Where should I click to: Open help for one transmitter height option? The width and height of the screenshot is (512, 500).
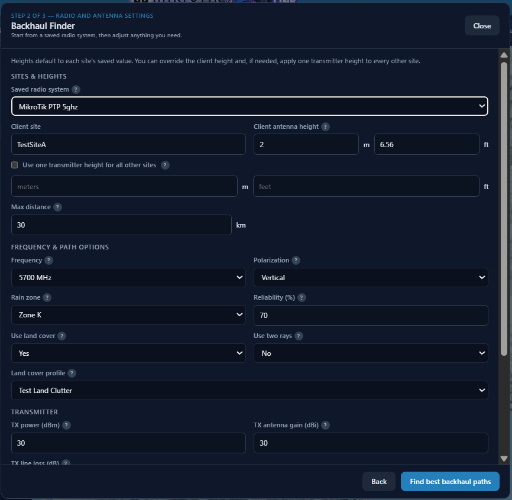coord(165,165)
